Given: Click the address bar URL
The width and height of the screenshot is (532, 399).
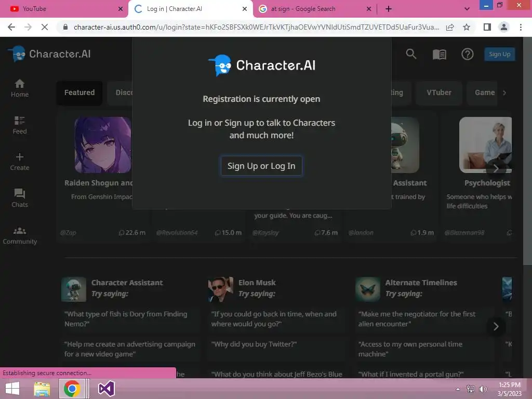Looking at the screenshot, I should [x=256, y=27].
